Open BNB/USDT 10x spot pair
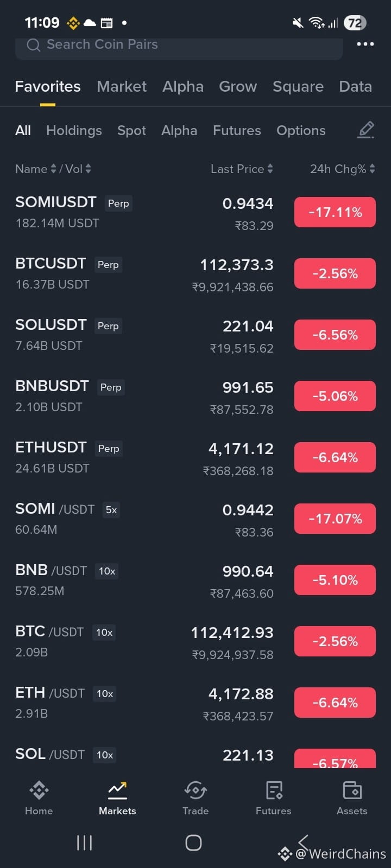391x868 pixels. click(195, 580)
